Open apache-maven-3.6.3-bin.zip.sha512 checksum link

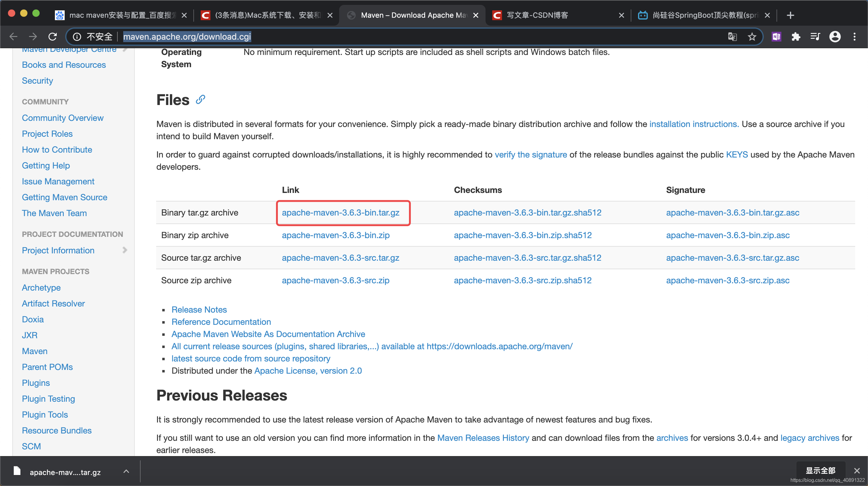tap(522, 235)
